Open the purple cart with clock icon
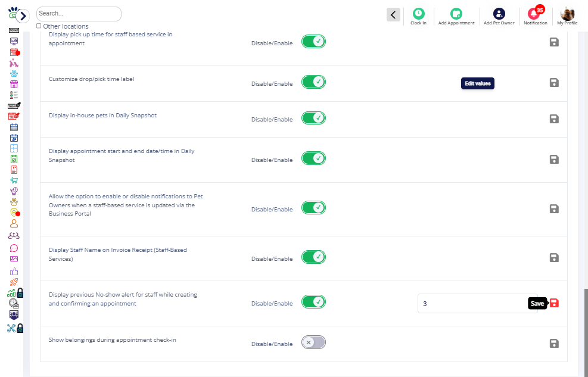 (14, 191)
